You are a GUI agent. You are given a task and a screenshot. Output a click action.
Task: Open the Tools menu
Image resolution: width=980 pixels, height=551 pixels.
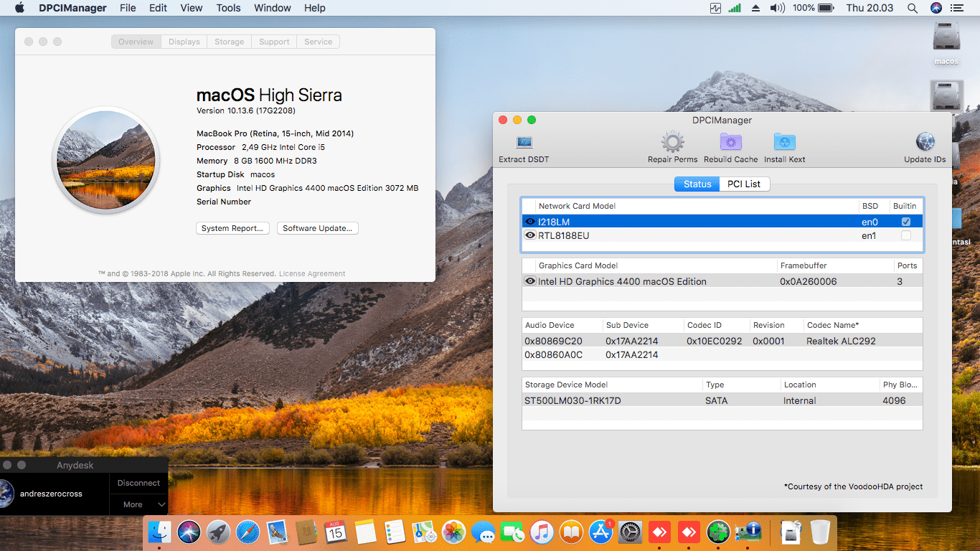[x=228, y=8]
